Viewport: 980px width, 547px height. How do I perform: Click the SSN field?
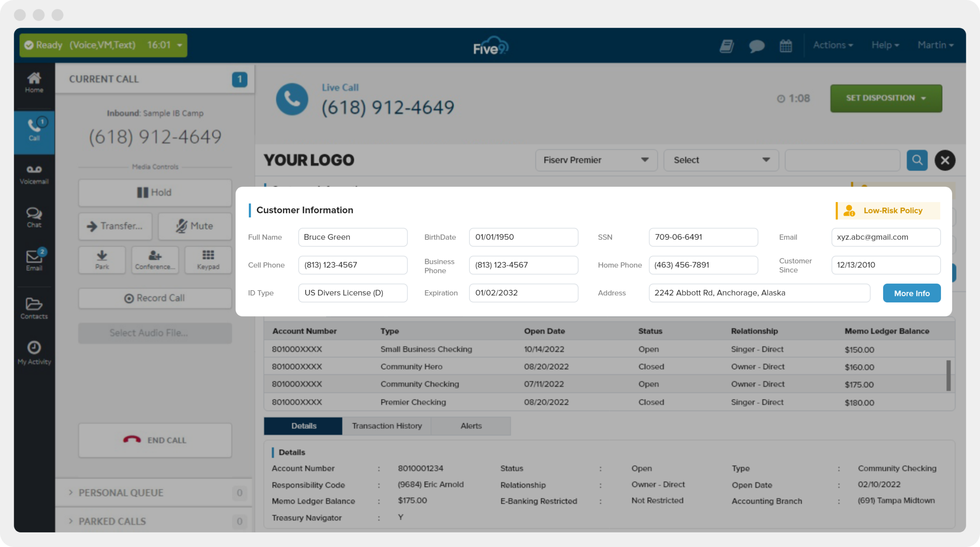[703, 237]
